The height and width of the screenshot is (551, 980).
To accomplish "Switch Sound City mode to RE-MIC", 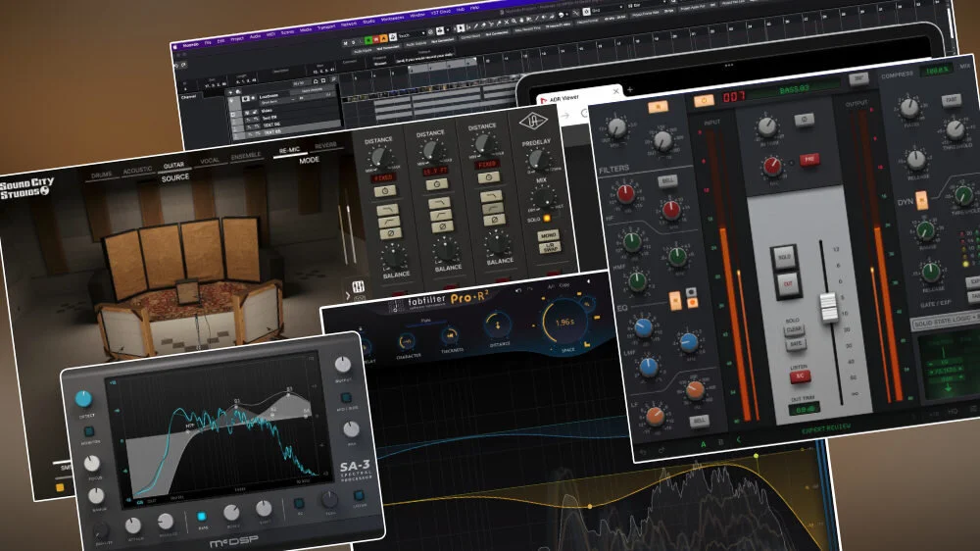I will tap(289, 150).
